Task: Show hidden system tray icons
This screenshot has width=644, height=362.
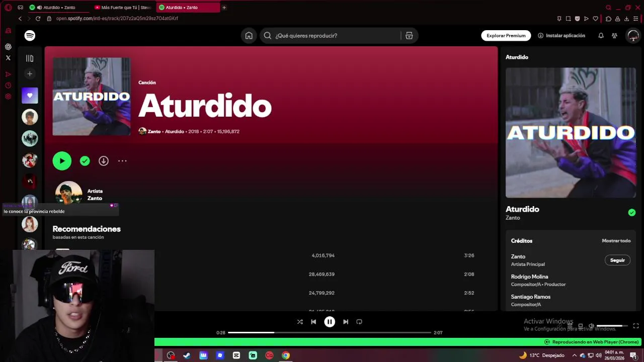Action: pos(574,355)
